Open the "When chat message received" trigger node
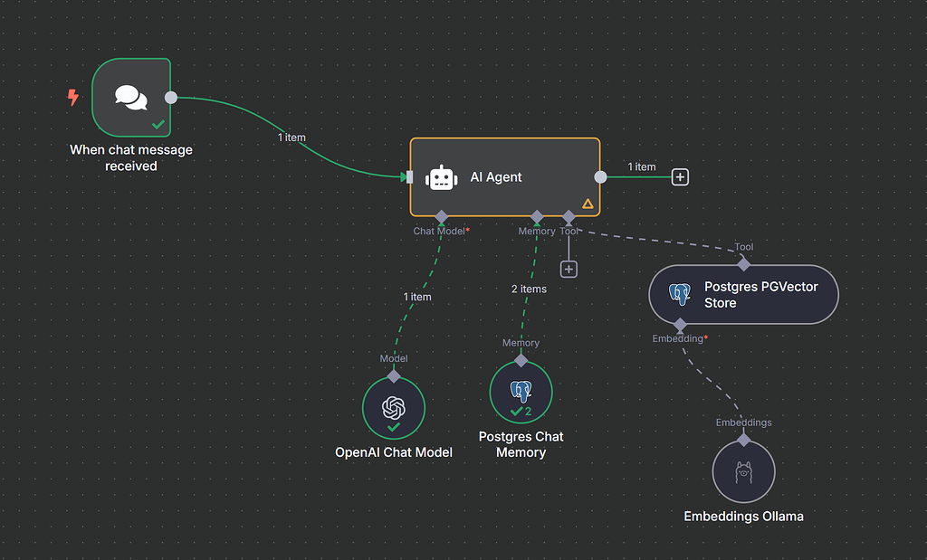927x560 pixels. [x=130, y=97]
